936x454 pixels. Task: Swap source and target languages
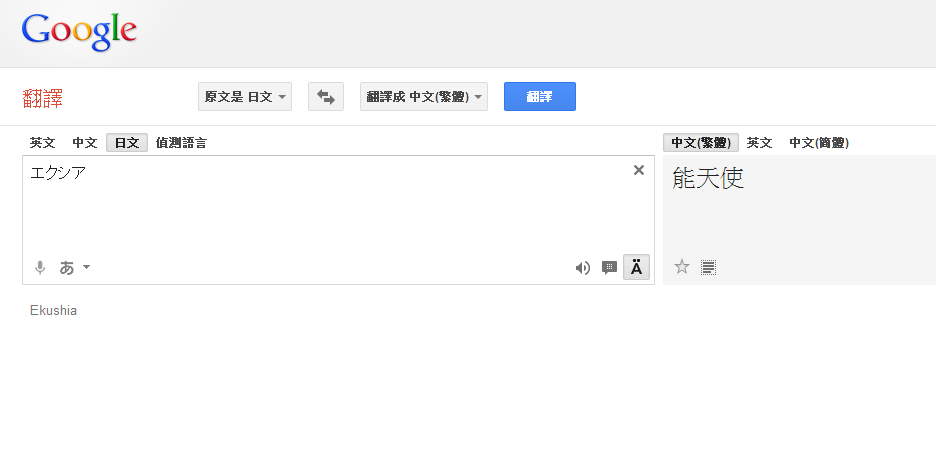point(326,97)
